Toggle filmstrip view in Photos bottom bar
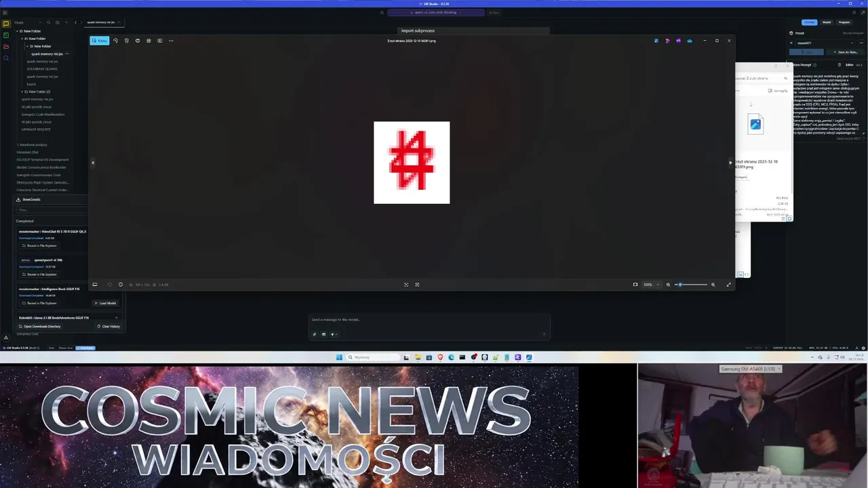 (95, 285)
